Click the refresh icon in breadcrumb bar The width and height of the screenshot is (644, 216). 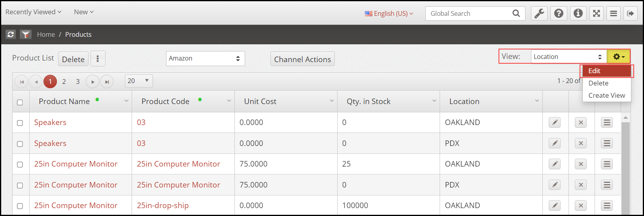(11, 34)
